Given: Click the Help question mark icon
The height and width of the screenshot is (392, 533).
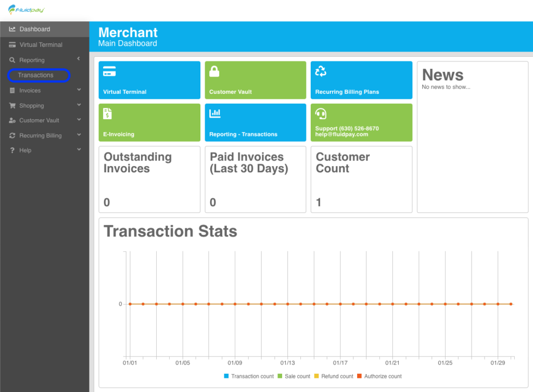Looking at the screenshot, I should [x=12, y=150].
